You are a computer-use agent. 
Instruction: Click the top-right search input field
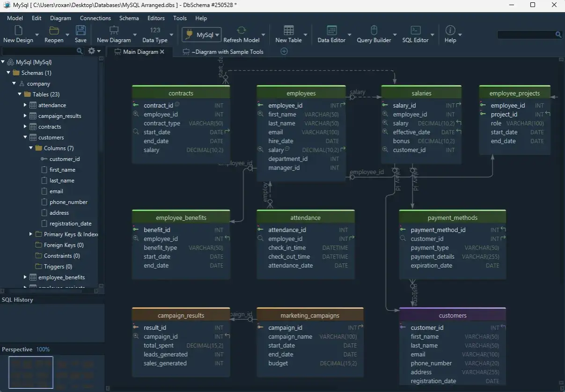point(526,35)
